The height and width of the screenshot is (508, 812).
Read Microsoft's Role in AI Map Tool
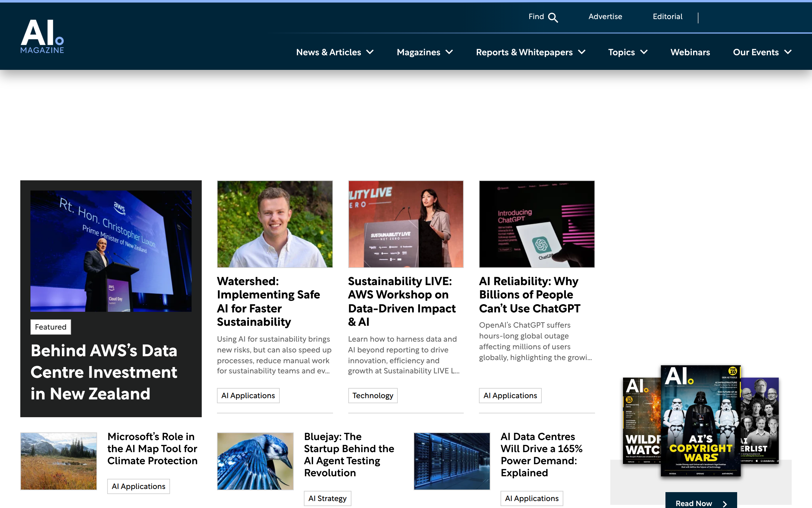(152, 449)
